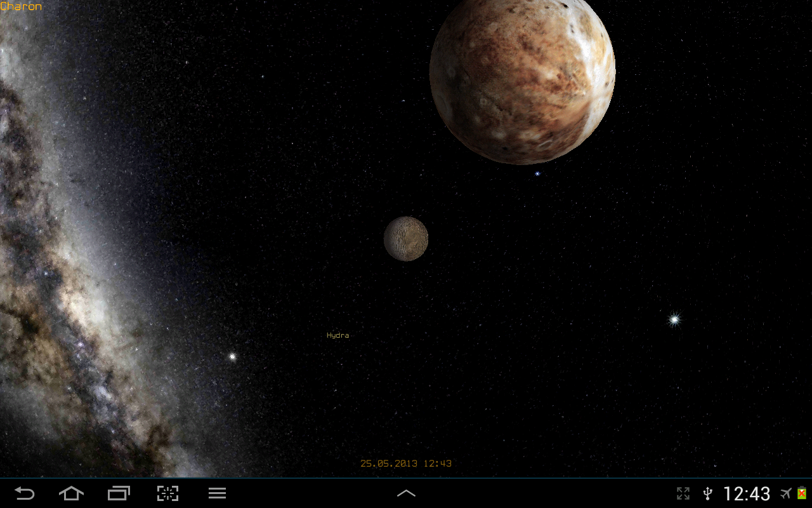Tap the USB connection status icon
Screen dimensions: 812x508
click(708, 493)
